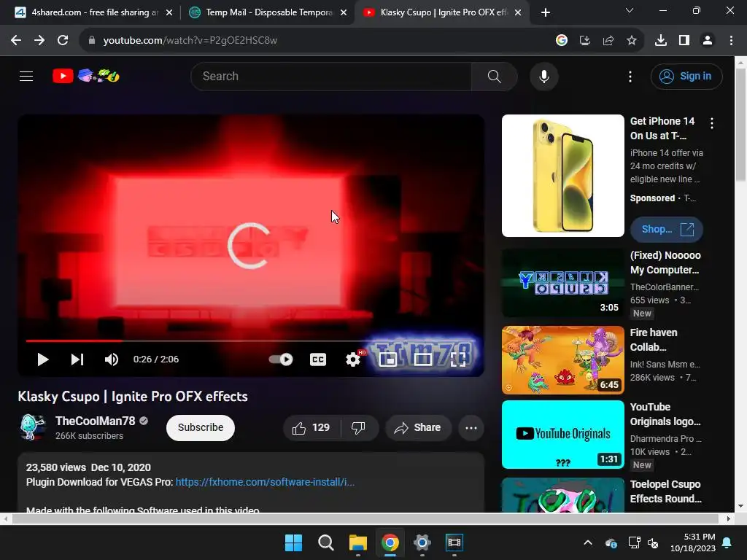Open File Explorer from taskbar
The width and height of the screenshot is (747, 560).
pos(357,542)
